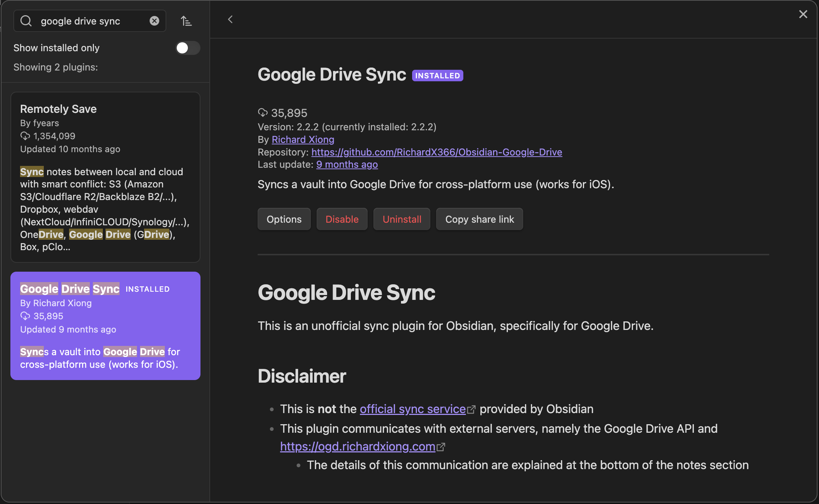Go back with the left chevron
Viewport: 819px width, 504px height.
click(x=230, y=19)
